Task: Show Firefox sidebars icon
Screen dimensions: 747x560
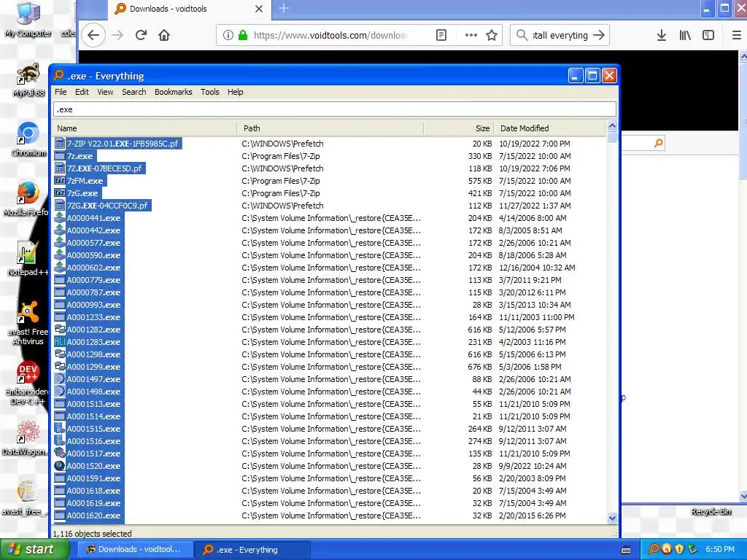Action: coord(708,35)
